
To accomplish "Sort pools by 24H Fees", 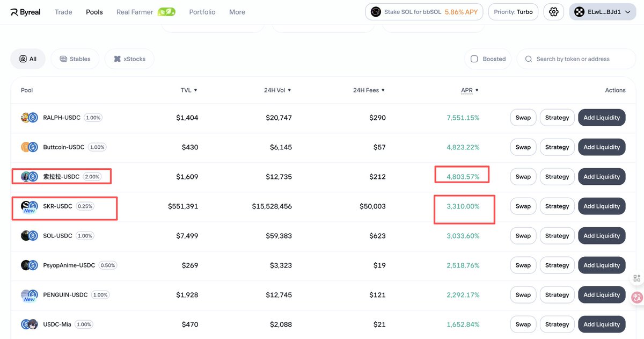I will pyautogui.click(x=369, y=90).
